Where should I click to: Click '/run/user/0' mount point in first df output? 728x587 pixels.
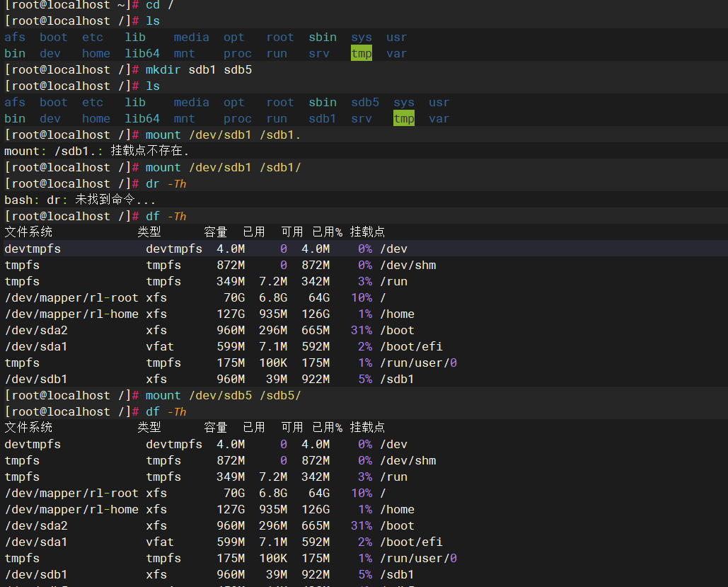[418, 363]
